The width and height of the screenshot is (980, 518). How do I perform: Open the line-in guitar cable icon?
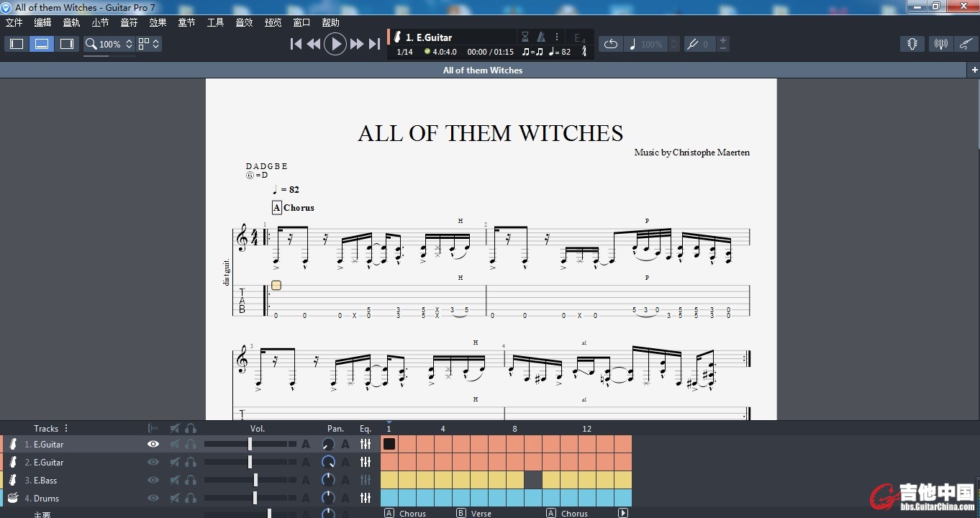point(966,44)
